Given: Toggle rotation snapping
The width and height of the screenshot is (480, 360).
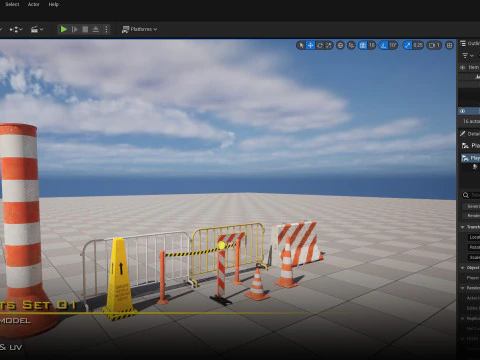Looking at the screenshot, I should click(384, 45).
